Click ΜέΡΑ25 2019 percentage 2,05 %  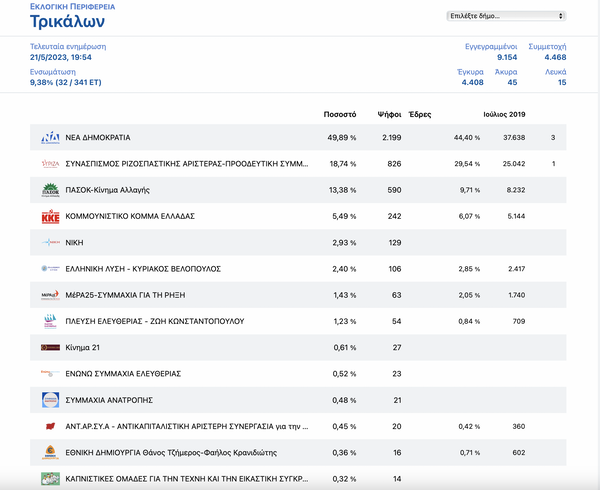[469, 295]
